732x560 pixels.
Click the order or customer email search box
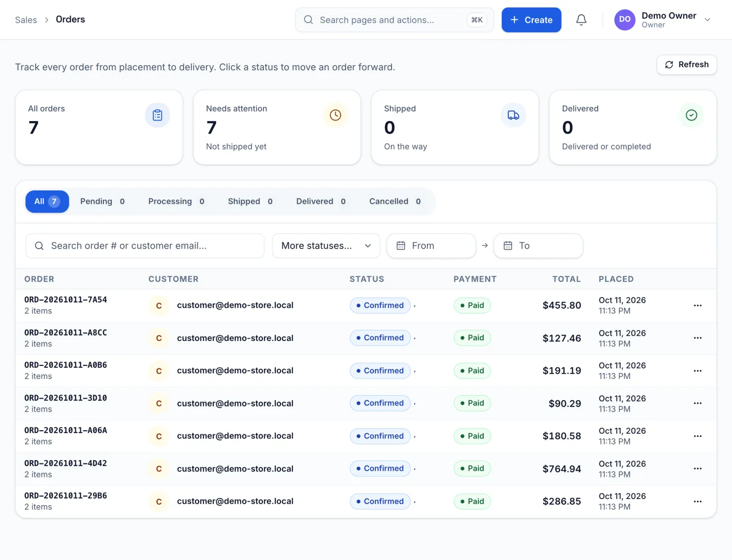145,246
